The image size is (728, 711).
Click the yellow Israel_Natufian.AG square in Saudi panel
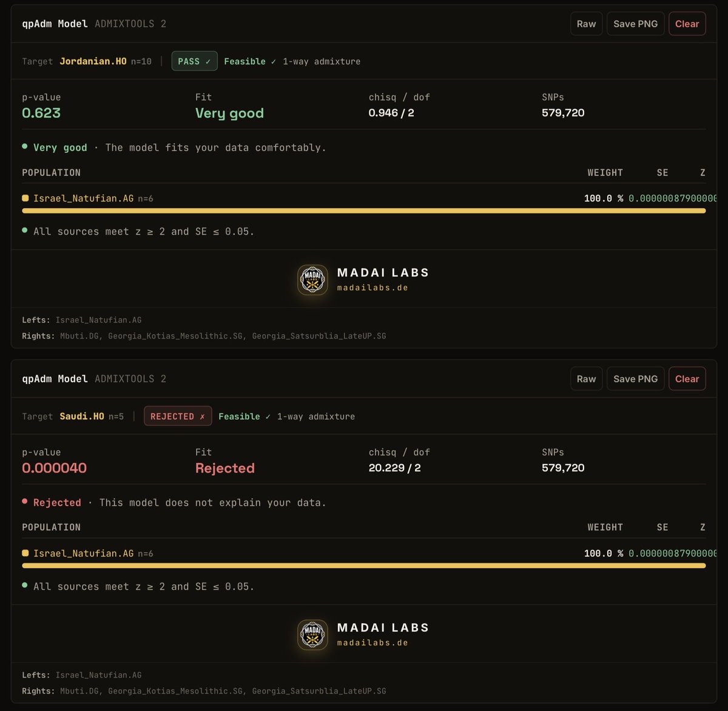pyautogui.click(x=25, y=553)
